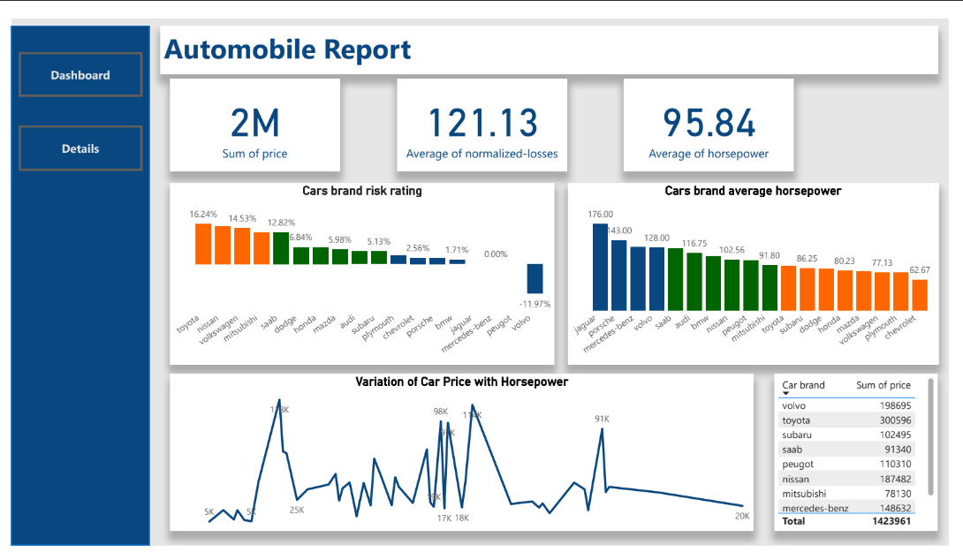Click the chevrolet bar in horsepower chart
The image size is (963, 560).
920,295
